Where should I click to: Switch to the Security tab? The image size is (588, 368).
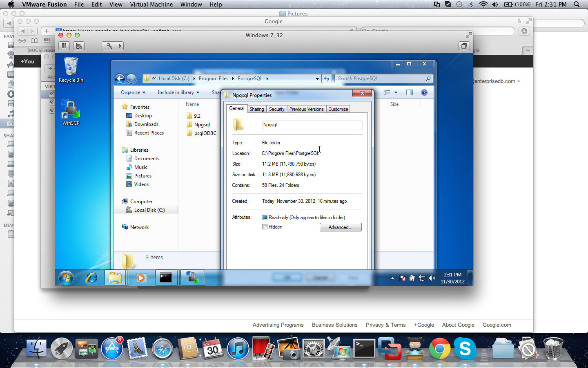[276, 109]
